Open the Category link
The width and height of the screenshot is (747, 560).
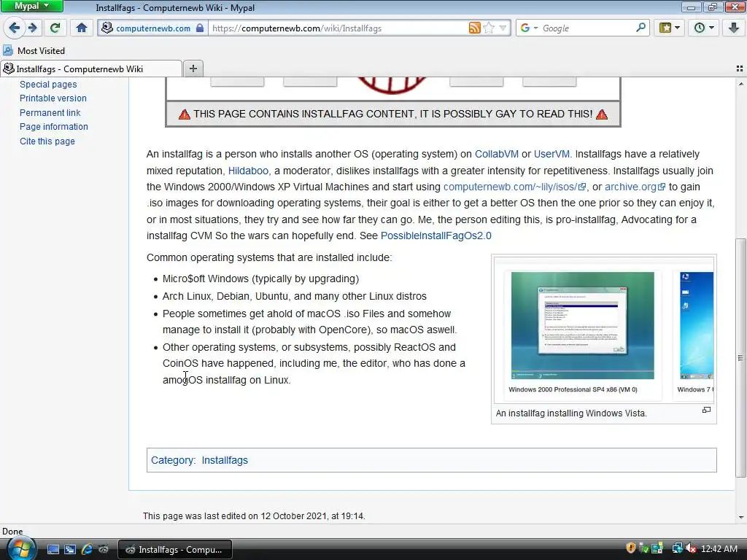point(172,461)
